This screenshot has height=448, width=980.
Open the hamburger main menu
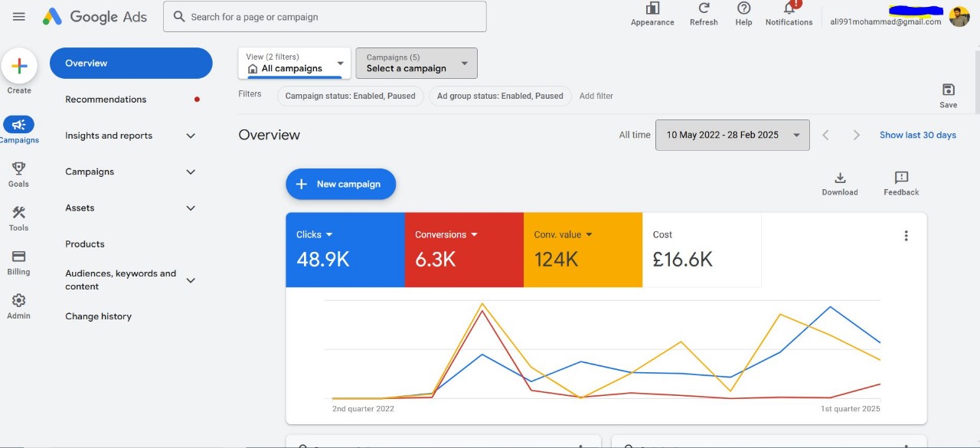(19, 17)
